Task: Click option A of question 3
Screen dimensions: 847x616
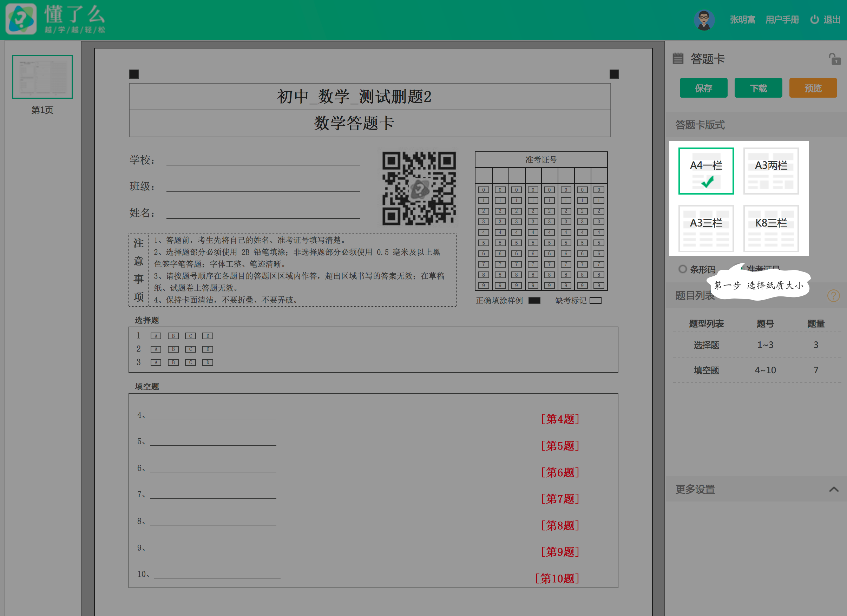Action: tap(156, 362)
